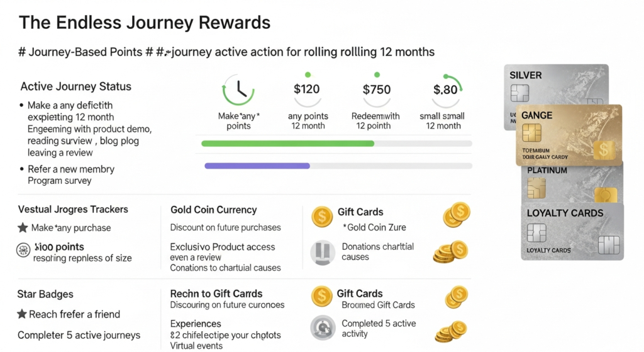Click the clock icon above Make any points
Viewport: 644px width, 352px height.
coord(238,91)
